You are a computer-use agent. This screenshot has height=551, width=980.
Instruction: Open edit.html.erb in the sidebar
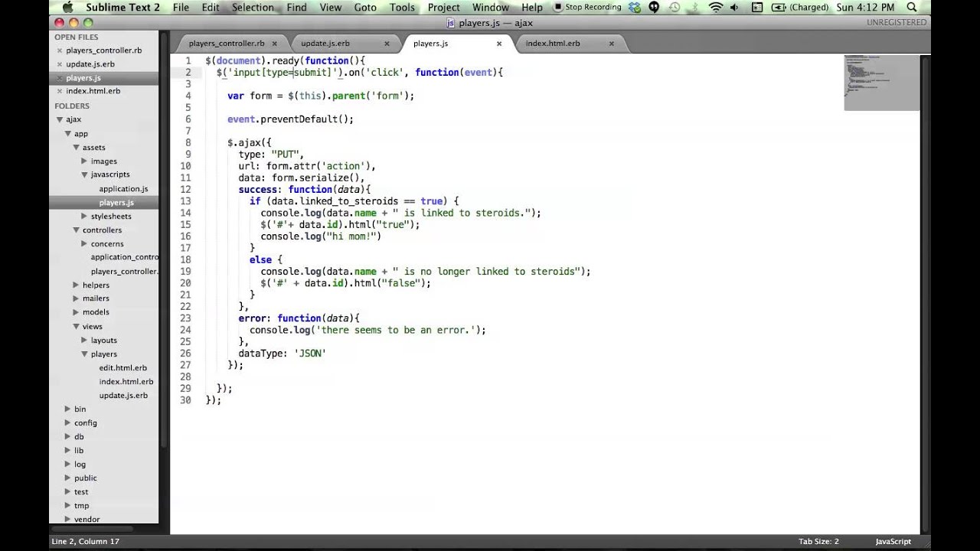click(x=122, y=367)
